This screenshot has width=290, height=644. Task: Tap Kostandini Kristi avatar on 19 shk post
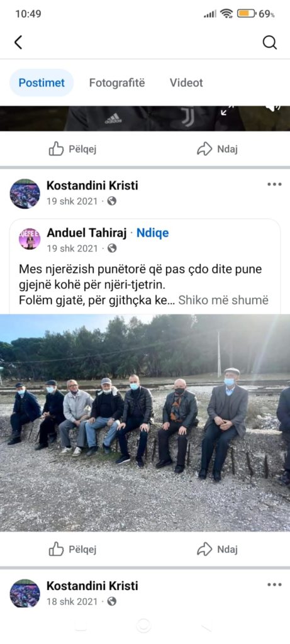(25, 194)
